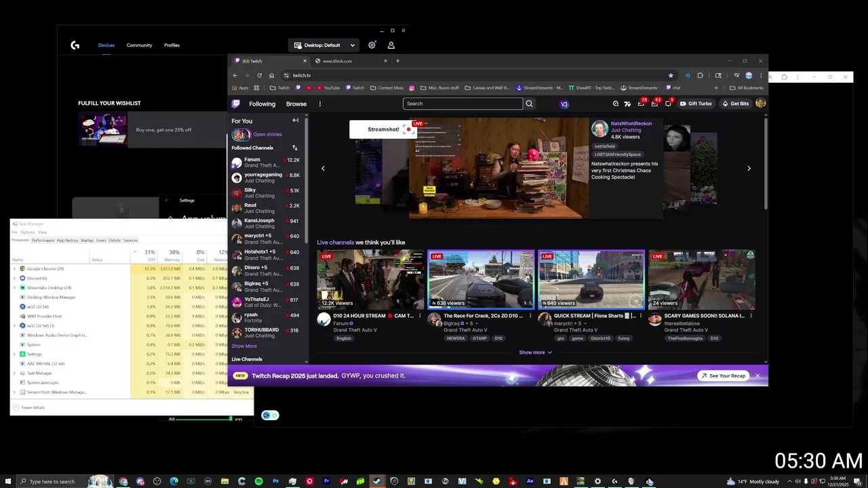Click Following link on Twitch
The height and width of the screenshot is (488, 868).
tap(262, 104)
